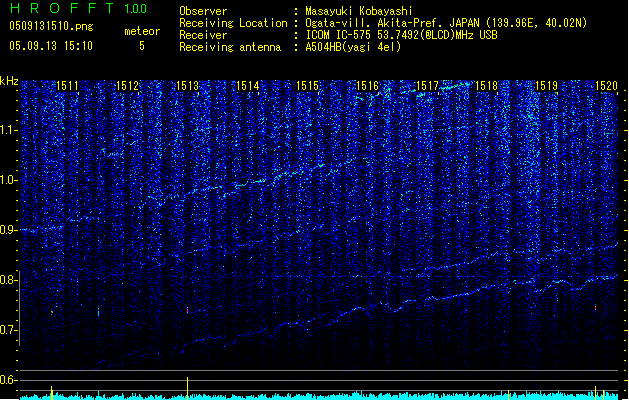Click the Observer name Masayuki Kobayashi
The height and width of the screenshot is (400, 629).
click(359, 11)
